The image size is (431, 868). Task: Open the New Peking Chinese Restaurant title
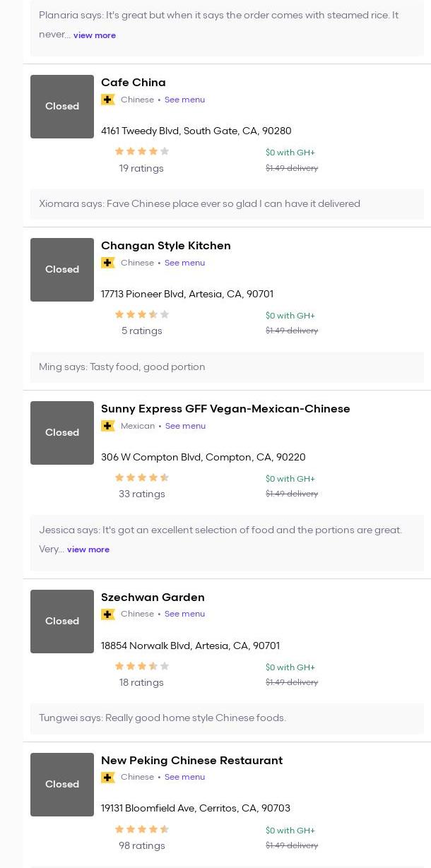click(191, 761)
